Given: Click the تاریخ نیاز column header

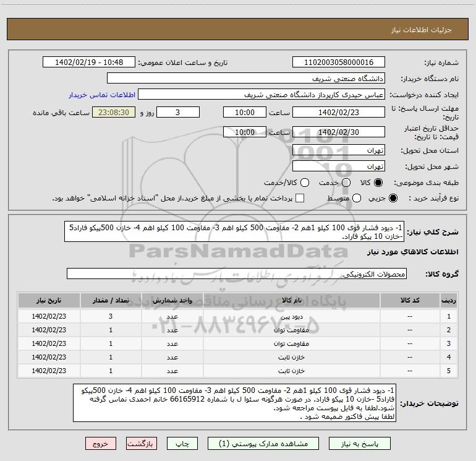Looking at the screenshot, I should [49, 301].
